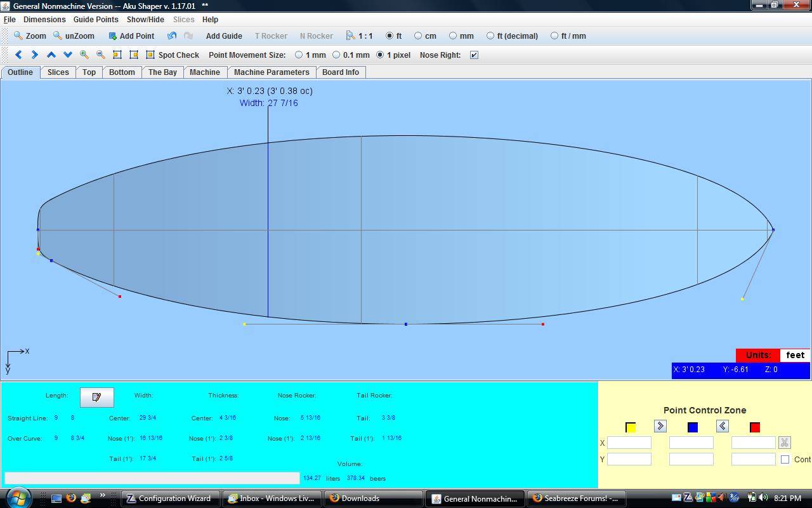Viewport: 812px width, 508px height.
Task: Click the edit length pencil button
Action: 96,397
